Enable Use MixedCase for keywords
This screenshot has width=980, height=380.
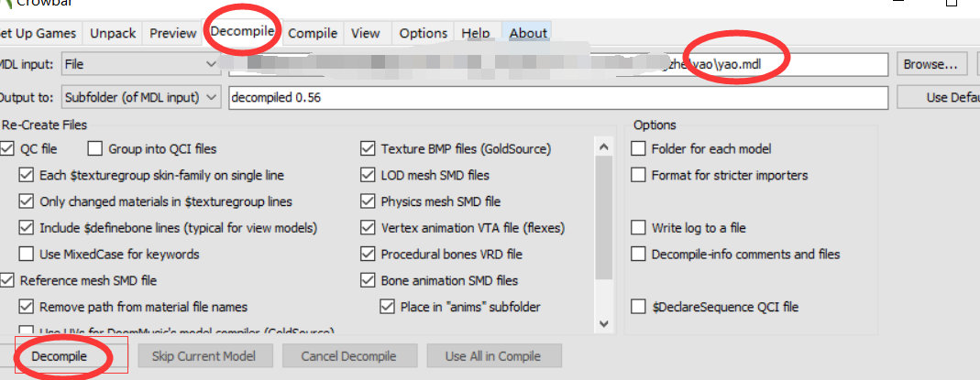click(x=27, y=254)
